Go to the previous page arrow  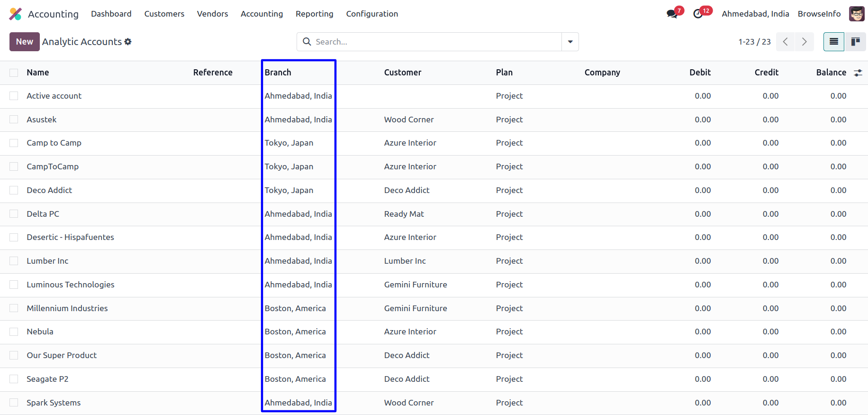pyautogui.click(x=786, y=42)
